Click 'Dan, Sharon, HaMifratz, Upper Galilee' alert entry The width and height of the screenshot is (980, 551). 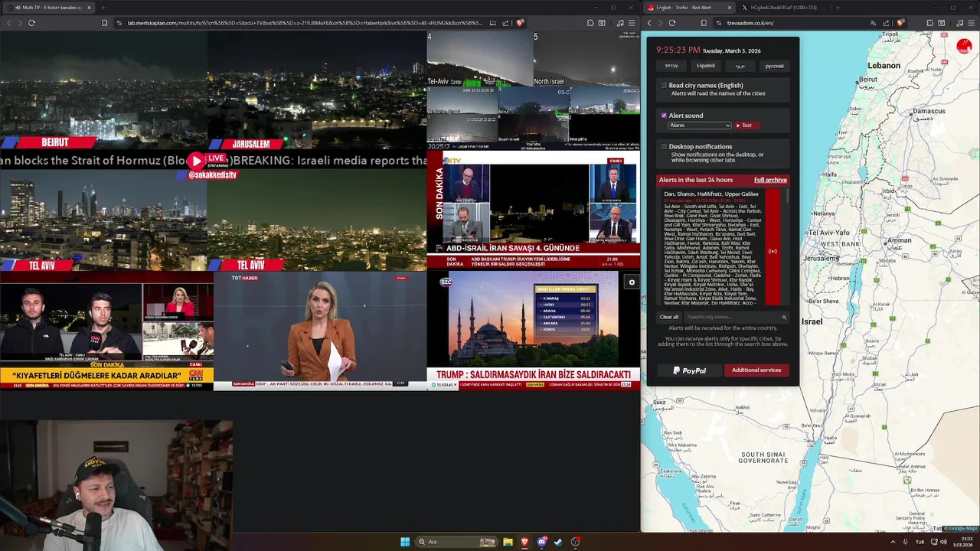711,194
